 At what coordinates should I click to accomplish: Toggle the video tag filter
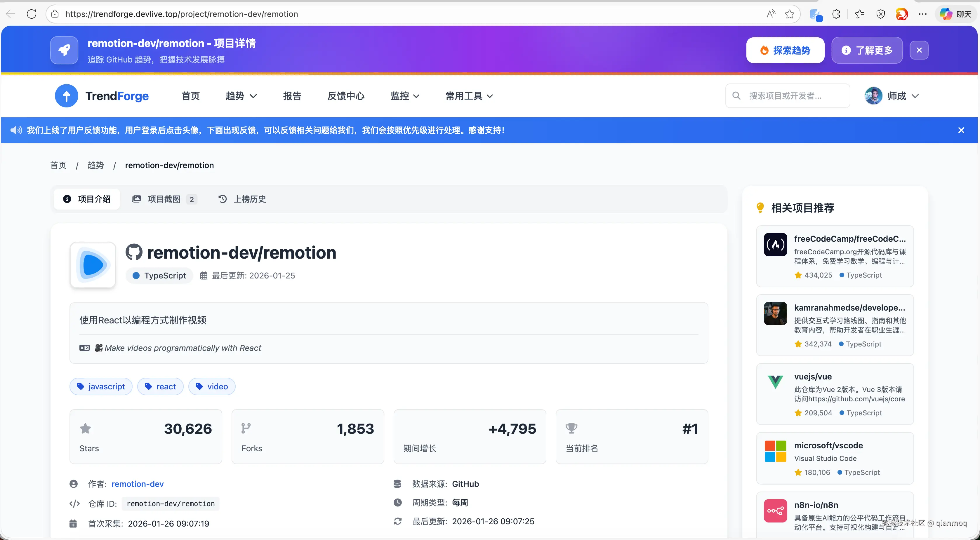coord(212,386)
